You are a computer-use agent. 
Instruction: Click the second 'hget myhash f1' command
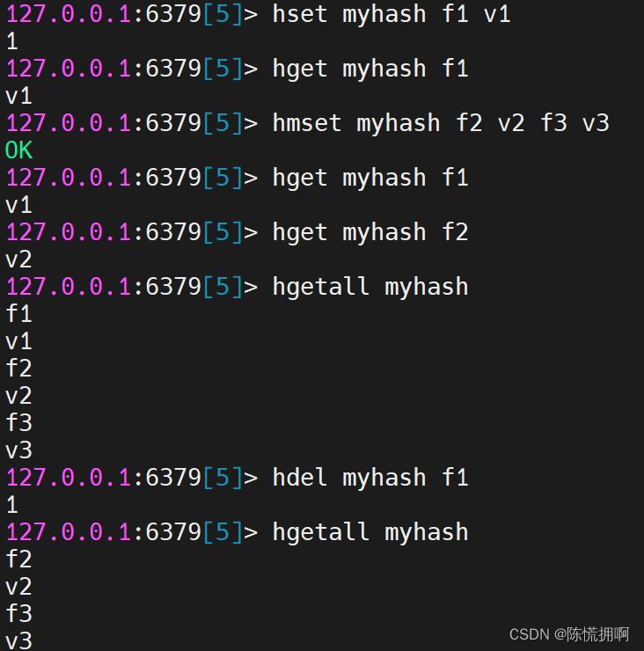click(x=370, y=178)
